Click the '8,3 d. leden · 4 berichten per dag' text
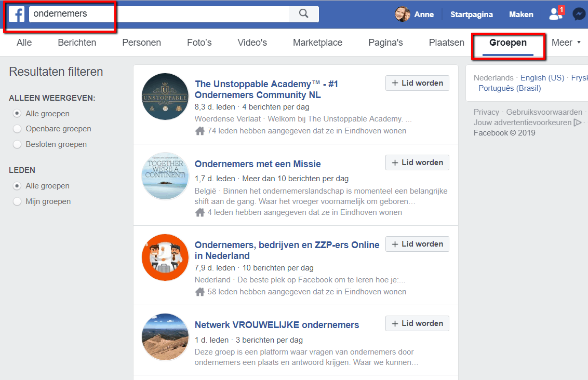This screenshot has height=380, width=588. tap(252, 107)
